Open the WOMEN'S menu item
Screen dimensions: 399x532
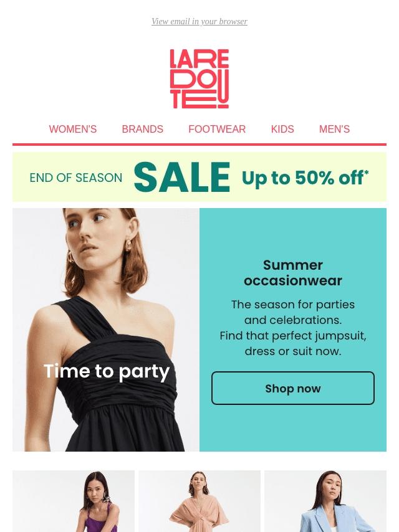73,130
